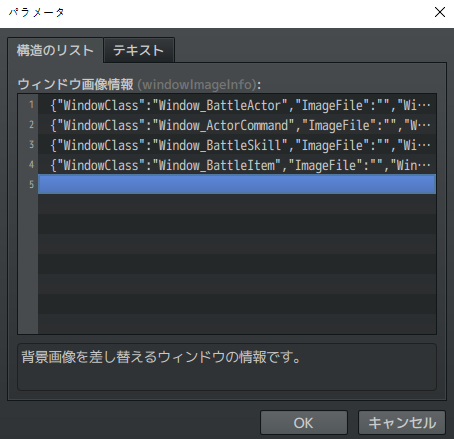This screenshot has width=454, height=439.
Task: Confirm with the OK button
Action: pos(304,423)
